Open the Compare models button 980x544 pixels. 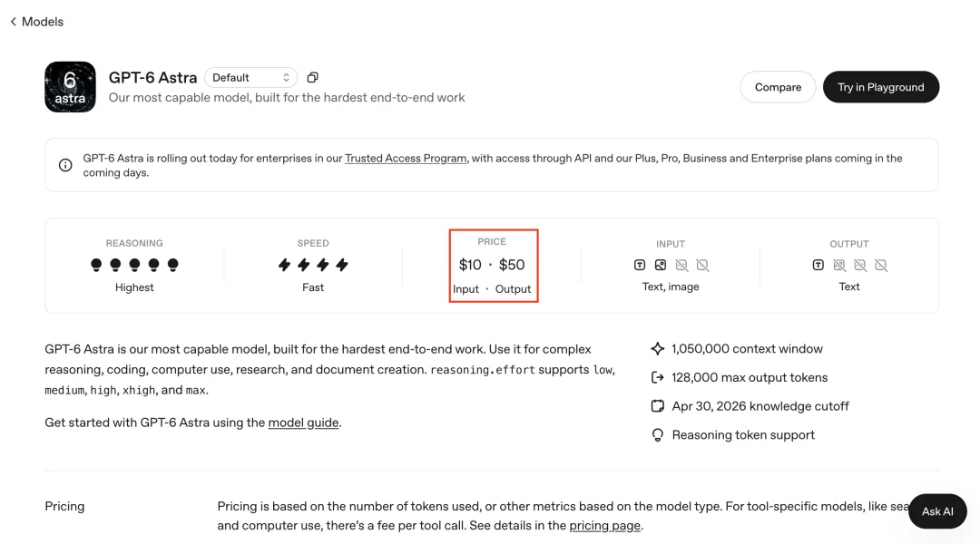(x=779, y=87)
